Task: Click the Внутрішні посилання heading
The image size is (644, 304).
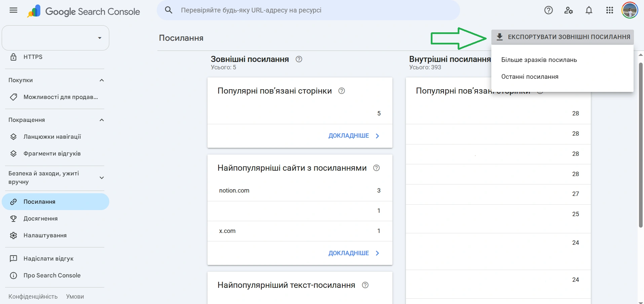Action: click(x=450, y=59)
